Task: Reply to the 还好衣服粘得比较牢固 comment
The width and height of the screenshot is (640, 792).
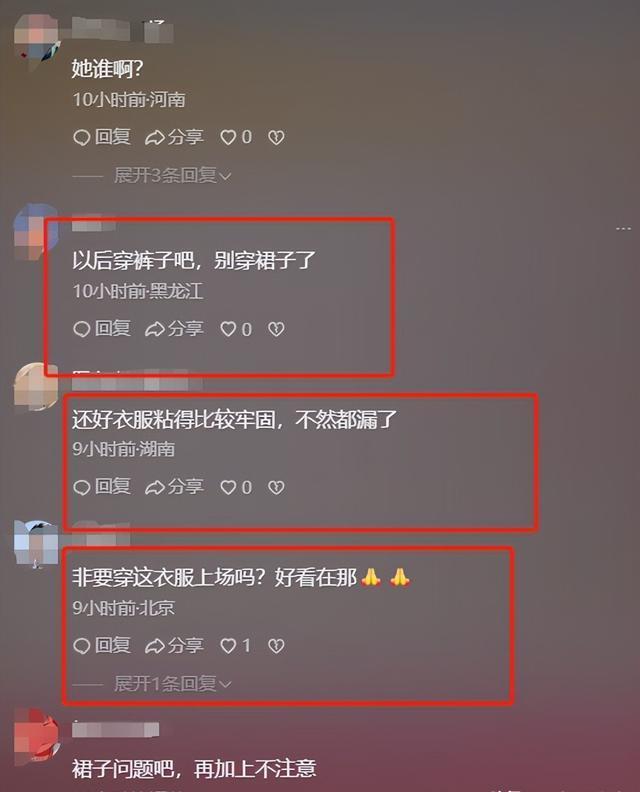Action: [x=102, y=487]
